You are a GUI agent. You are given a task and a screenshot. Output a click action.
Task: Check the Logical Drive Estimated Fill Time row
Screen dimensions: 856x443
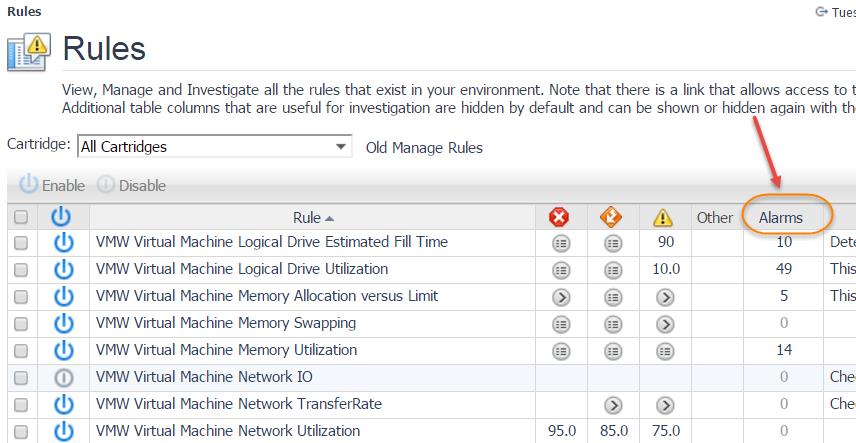point(21,242)
